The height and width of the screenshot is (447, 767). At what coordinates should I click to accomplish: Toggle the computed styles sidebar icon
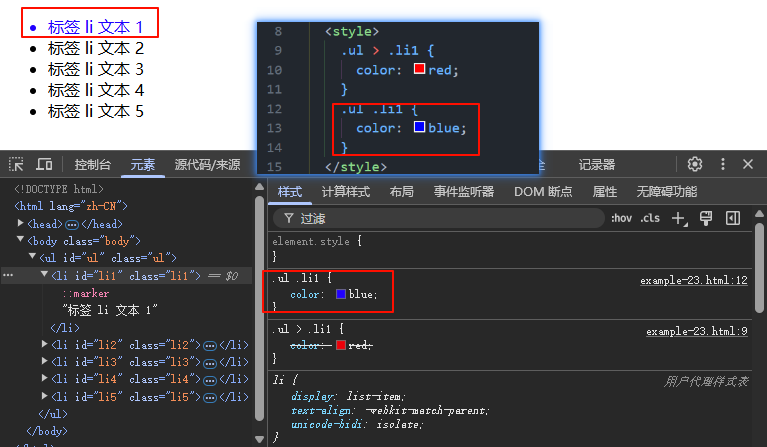pos(732,218)
